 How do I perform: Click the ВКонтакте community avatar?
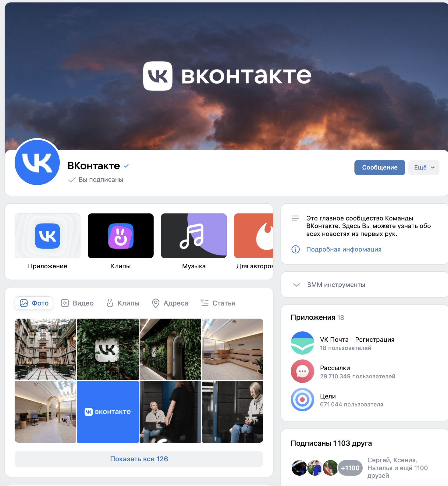pyautogui.click(x=37, y=162)
